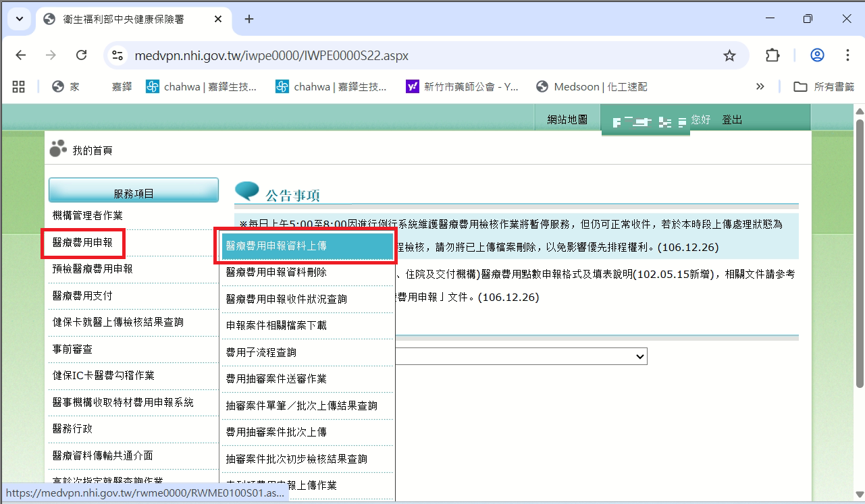
Task: Click 醫療費用申報 in the service list
Action: pos(83,242)
